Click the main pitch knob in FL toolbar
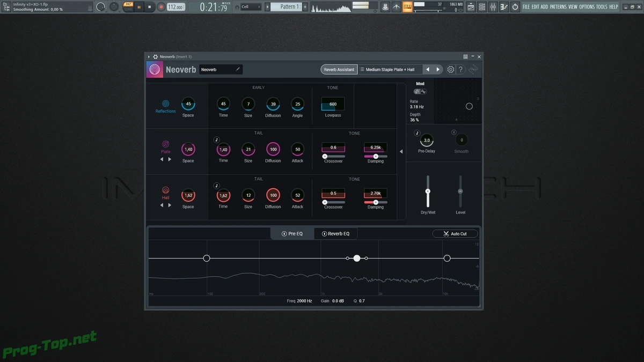Screen dimensions: 644x362 pos(114,7)
